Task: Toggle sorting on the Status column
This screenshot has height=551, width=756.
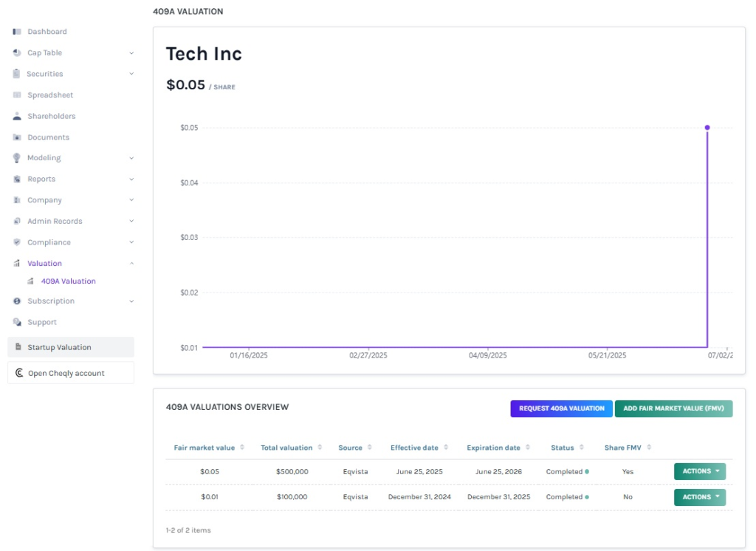Action: coord(583,447)
